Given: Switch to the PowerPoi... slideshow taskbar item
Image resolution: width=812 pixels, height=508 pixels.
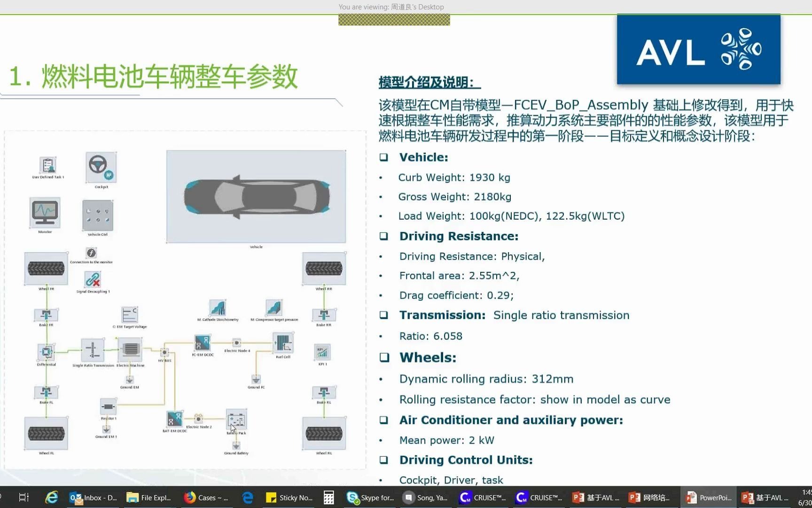Looking at the screenshot, I should (709, 497).
